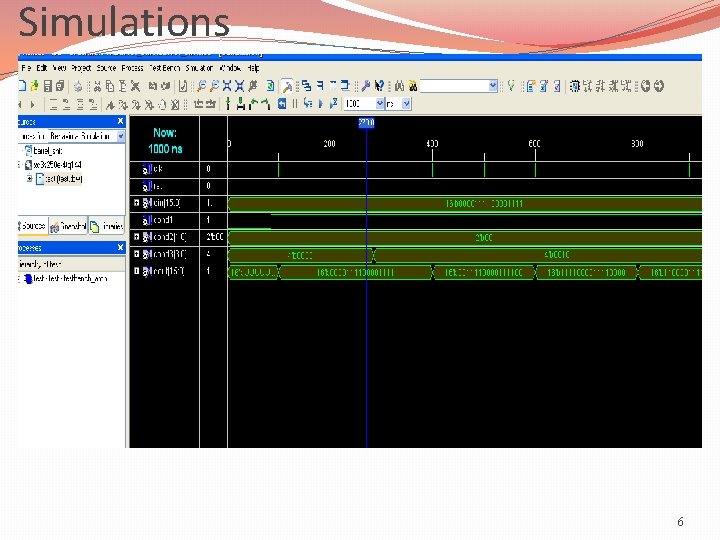Switch to the Snapshots tab
The height and width of the screenshot is (540, 720).
point(68,226)
